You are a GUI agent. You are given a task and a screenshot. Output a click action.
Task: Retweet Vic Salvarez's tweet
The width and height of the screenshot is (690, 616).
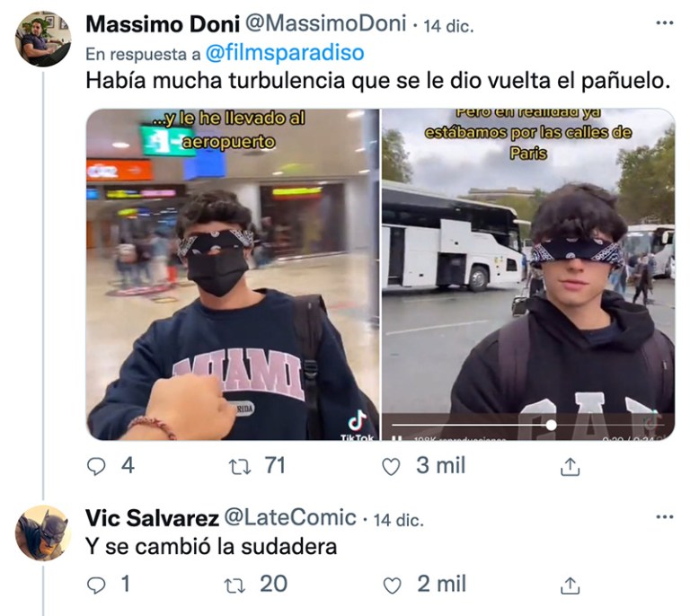(235, 585)
